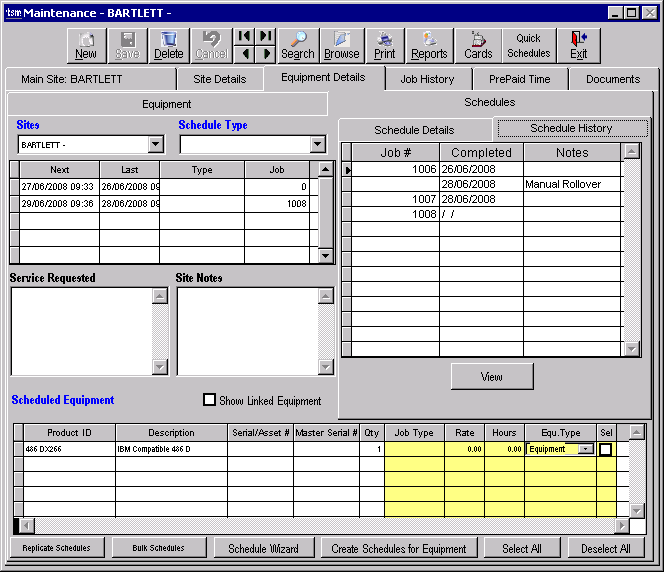
Task: Click inside the Service Requested text box
Action: (x=81, y=331)
